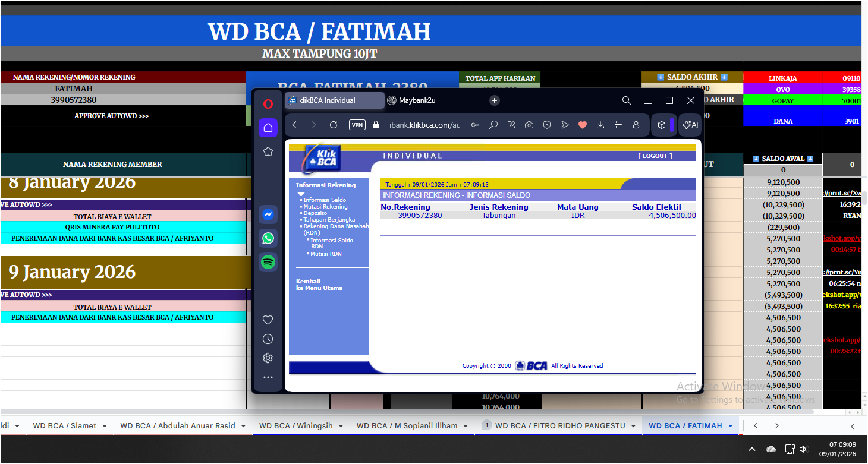Open Tahapan Berjangka menu link
868x464 pixels.
(x=328, y=219)
